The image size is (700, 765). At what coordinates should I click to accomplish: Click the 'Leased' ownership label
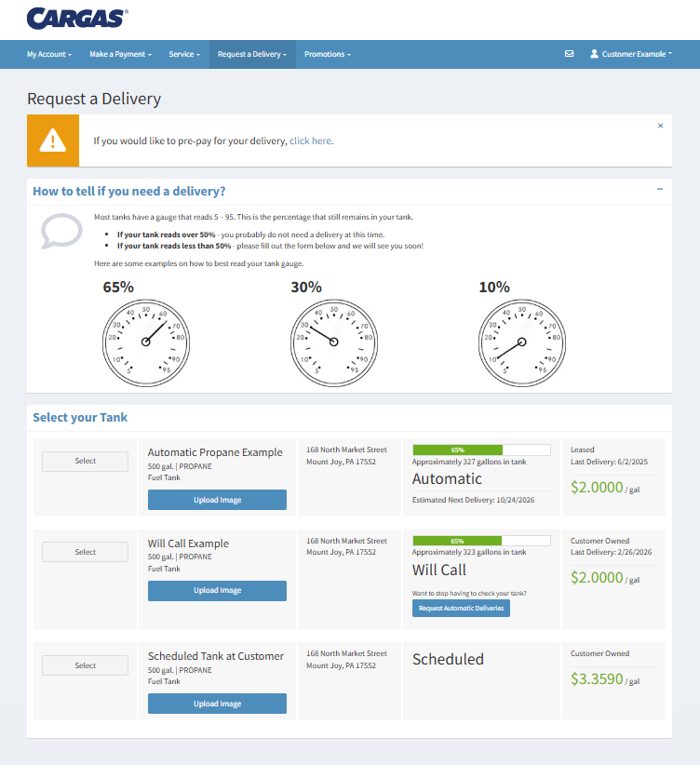(583, 450)
